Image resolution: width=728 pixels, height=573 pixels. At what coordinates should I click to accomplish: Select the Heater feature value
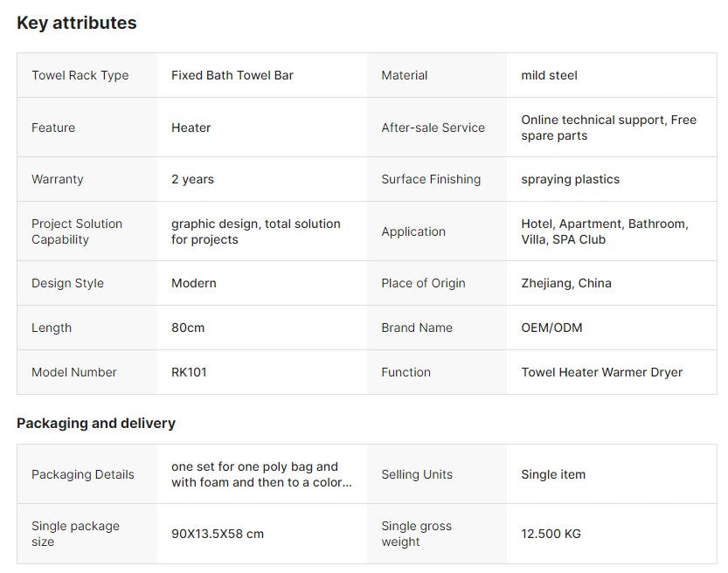191,128
